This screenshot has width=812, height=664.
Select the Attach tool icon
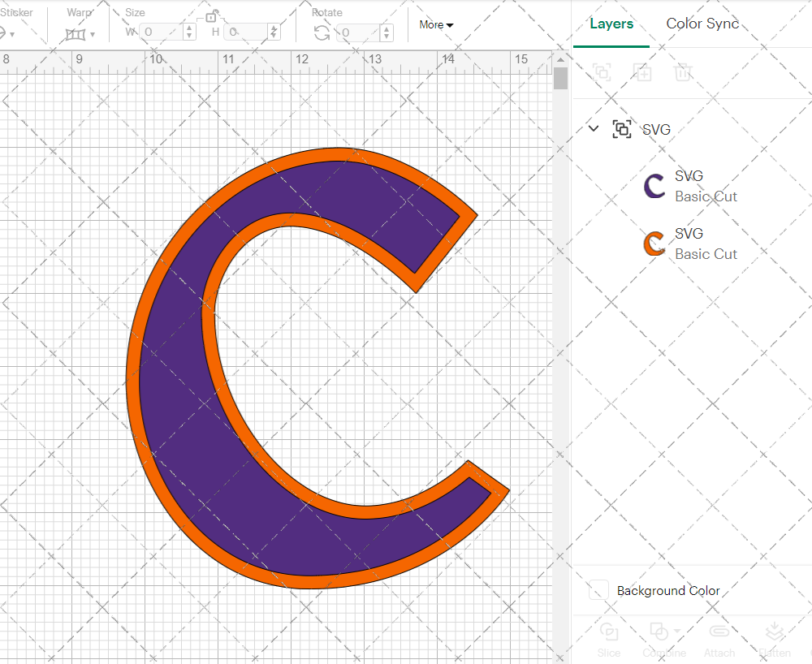(x=719, y=632)
